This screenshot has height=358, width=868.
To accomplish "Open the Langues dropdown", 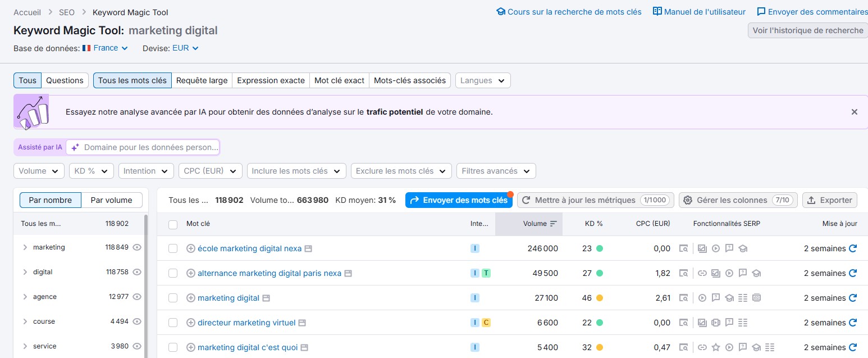I will click(x=482, y=80).
